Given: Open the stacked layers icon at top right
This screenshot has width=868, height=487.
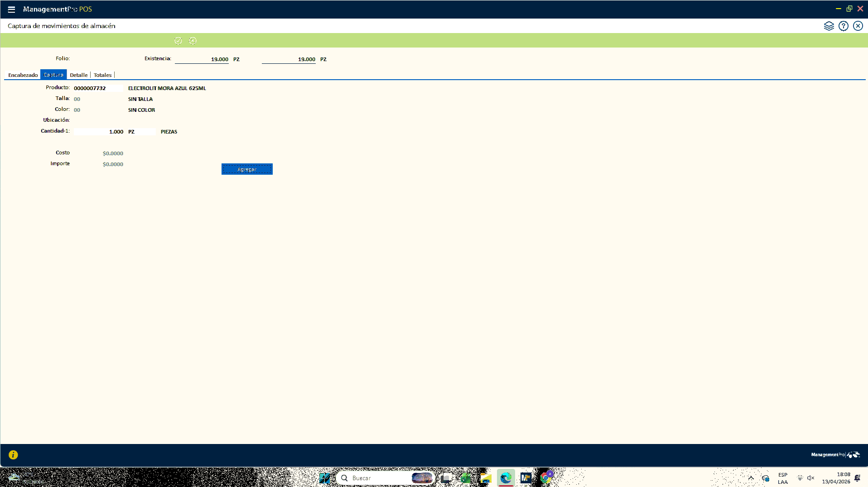Looking at the screenshot, I should [829, 26].
